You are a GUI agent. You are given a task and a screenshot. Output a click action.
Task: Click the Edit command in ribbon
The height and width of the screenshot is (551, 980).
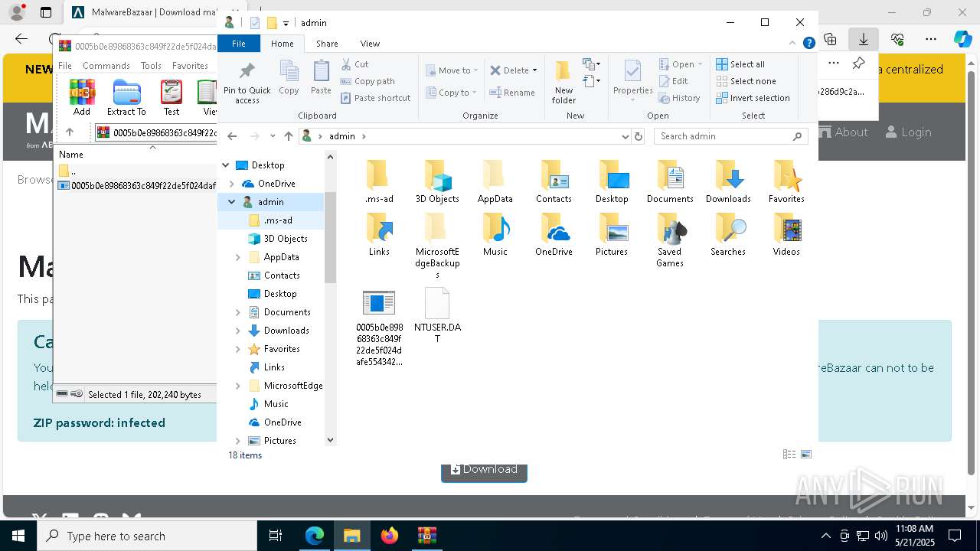point(673,81)
